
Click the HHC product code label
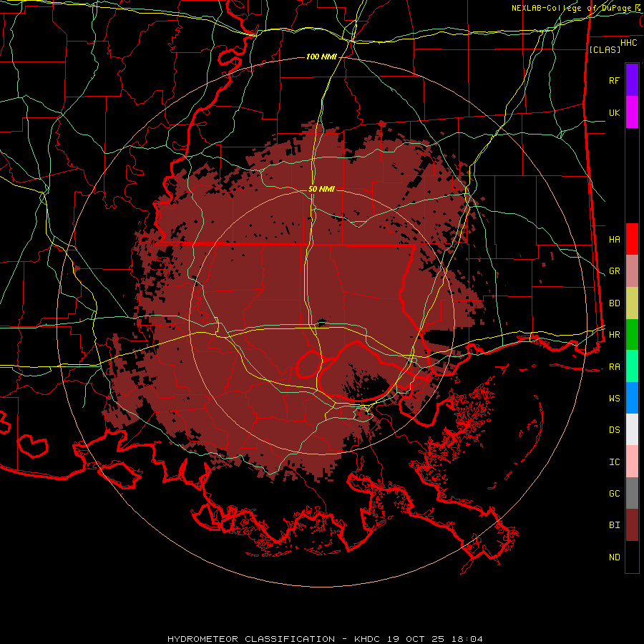tap(628, 43)
